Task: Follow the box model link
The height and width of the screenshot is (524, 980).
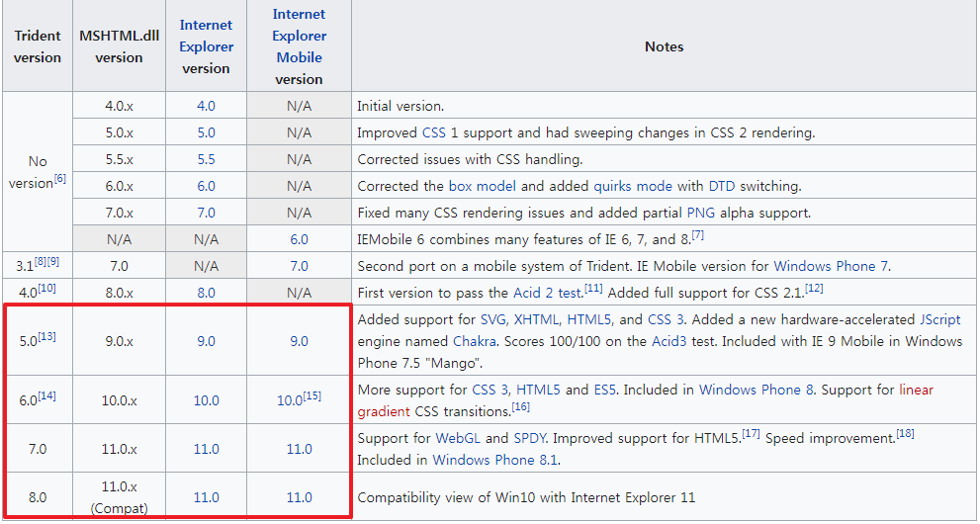Action: pyautogui.click(x=483, y=186)
